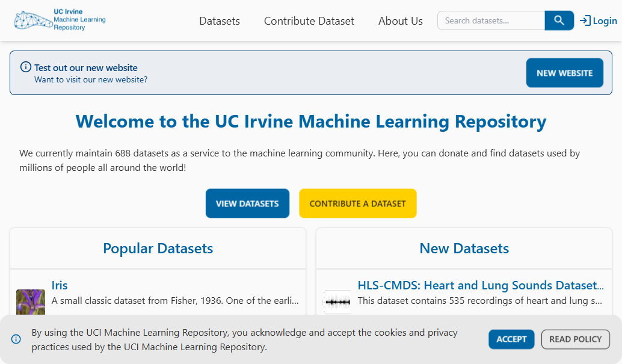Open the About Us page
The image size is (622, 364).
[x=400, y=20]
